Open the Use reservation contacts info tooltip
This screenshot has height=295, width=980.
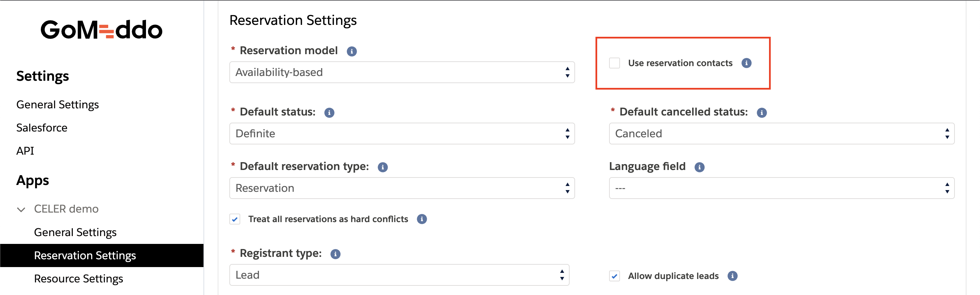[x=747, y=63]
